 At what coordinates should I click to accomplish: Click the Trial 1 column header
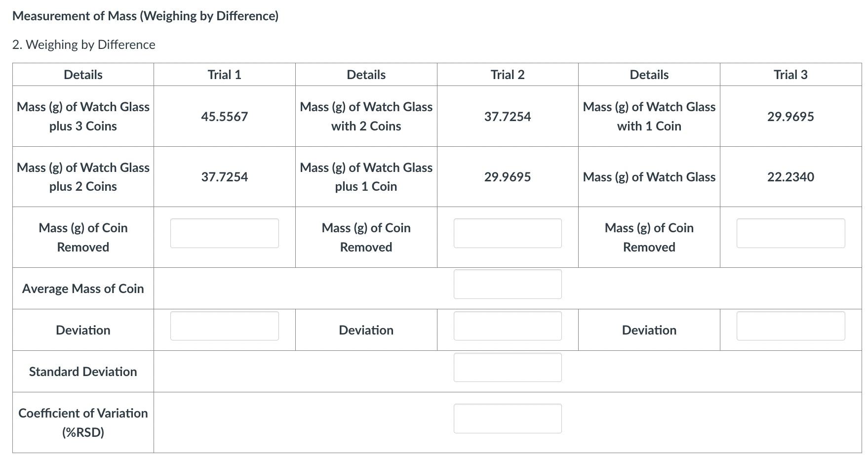click(x=224, y=75)
